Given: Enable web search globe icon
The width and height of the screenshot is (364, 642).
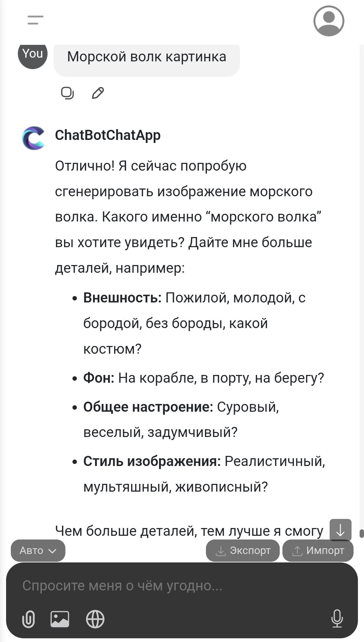Looking at the screenshot, I should (x=95, y=619).
